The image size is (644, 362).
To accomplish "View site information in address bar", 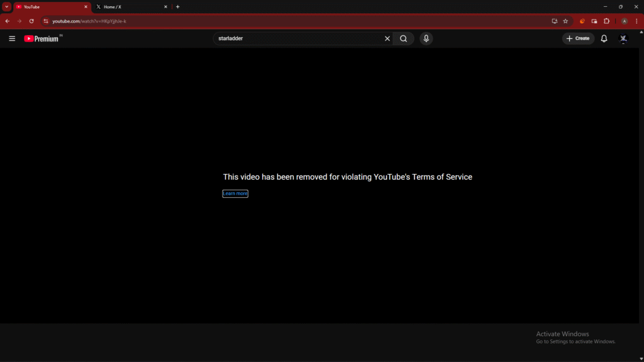I will tap(46, 21).
